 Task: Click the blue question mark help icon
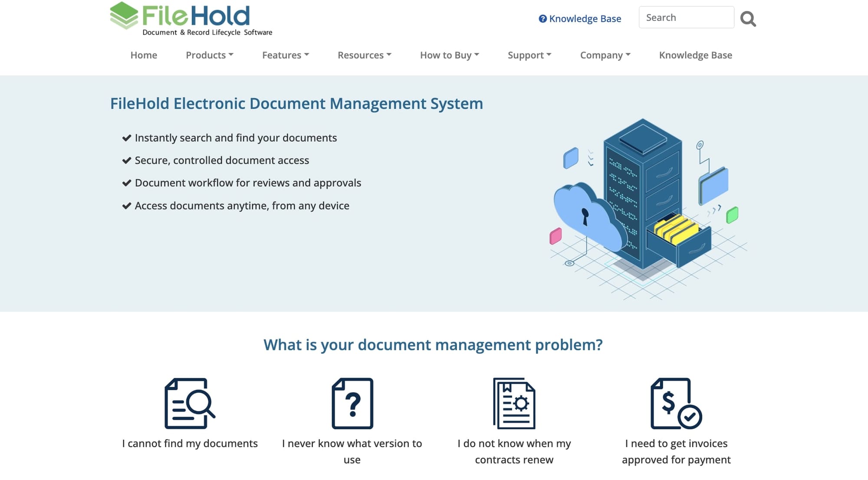coord(542,19)
